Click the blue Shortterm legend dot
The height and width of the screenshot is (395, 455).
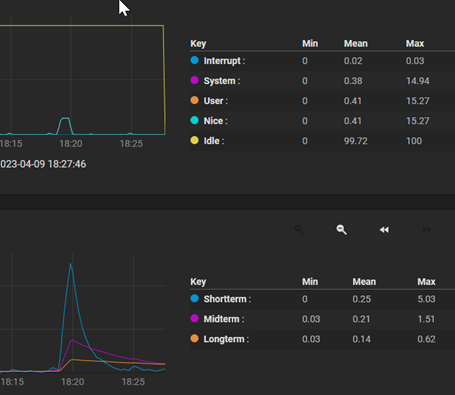click(x=194, y=298)
